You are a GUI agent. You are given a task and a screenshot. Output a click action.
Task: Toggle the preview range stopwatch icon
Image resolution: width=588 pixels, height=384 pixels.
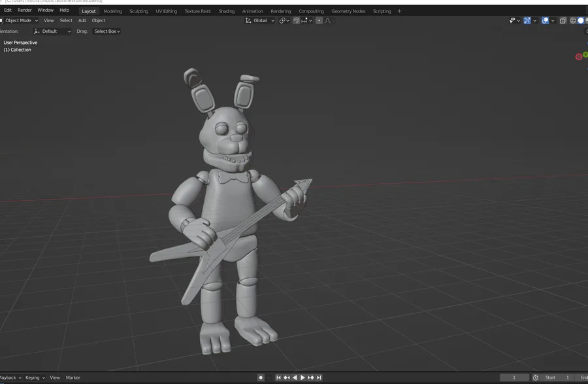[x=536, y=377]
